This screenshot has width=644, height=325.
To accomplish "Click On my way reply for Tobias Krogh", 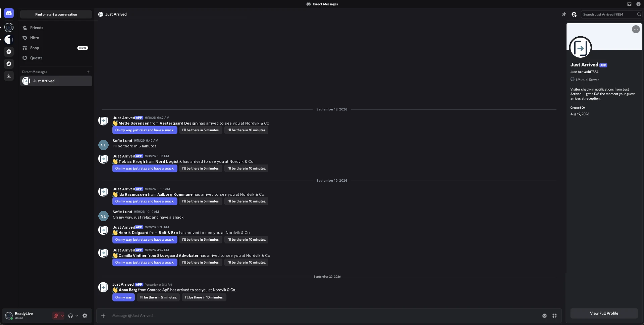I will point(145,169).
